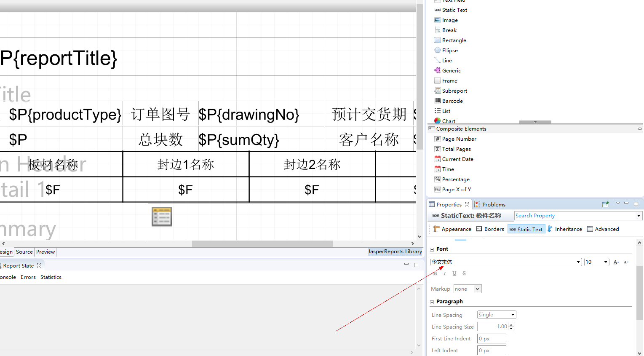Toggle strikethrough font style

464,273
